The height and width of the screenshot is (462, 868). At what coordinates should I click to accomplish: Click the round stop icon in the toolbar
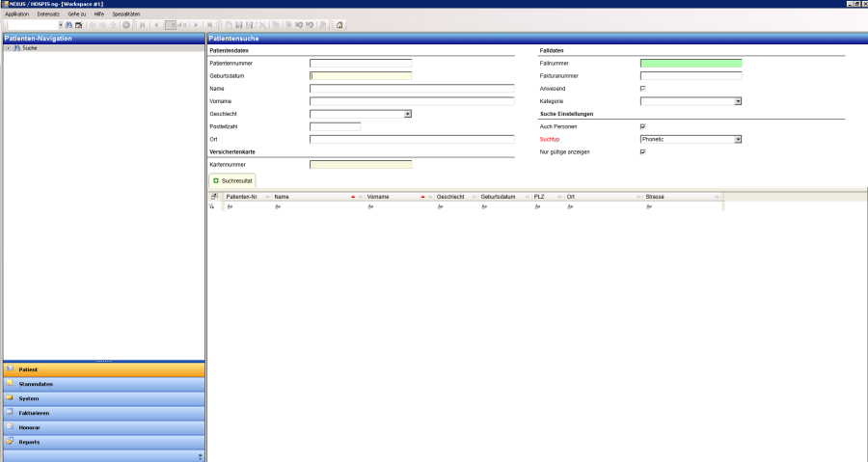126,25
